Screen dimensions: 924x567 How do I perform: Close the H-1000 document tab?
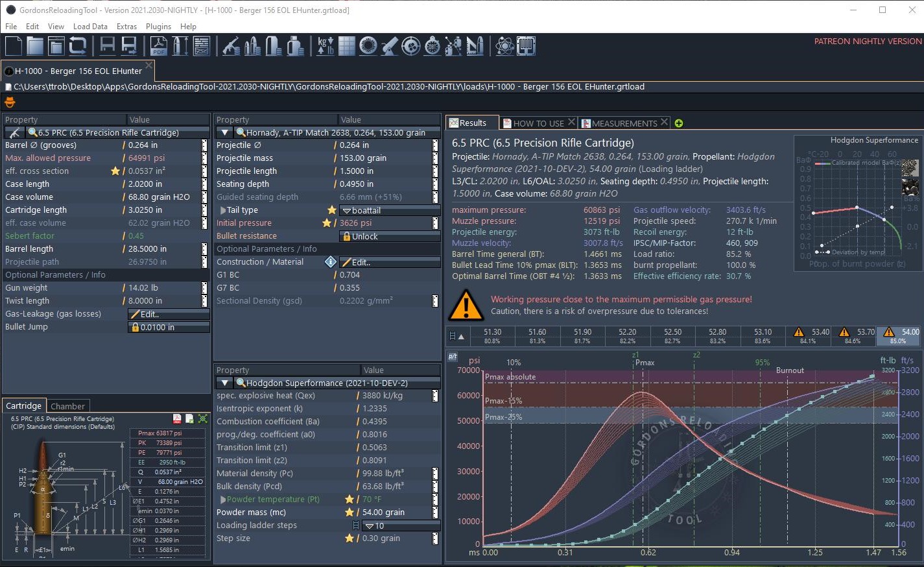[x=149, y=66]
